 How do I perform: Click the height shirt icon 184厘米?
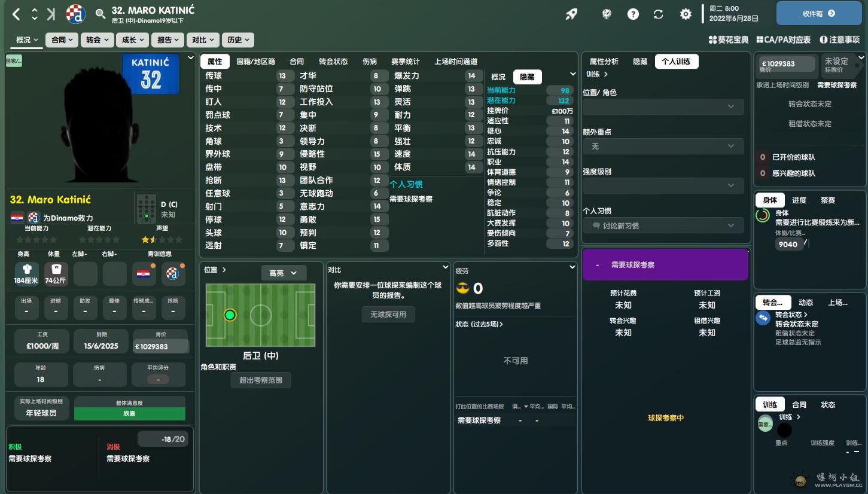click(26, 273)
